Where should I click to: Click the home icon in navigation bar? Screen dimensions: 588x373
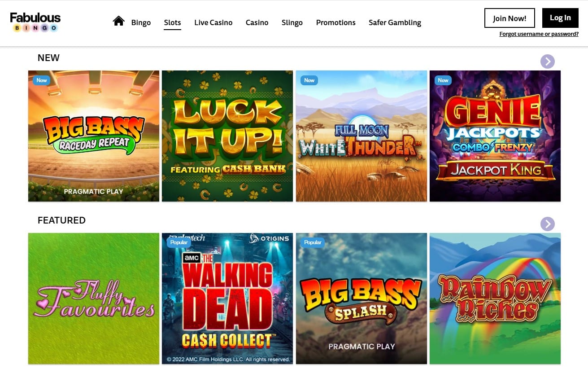point(118,21)
